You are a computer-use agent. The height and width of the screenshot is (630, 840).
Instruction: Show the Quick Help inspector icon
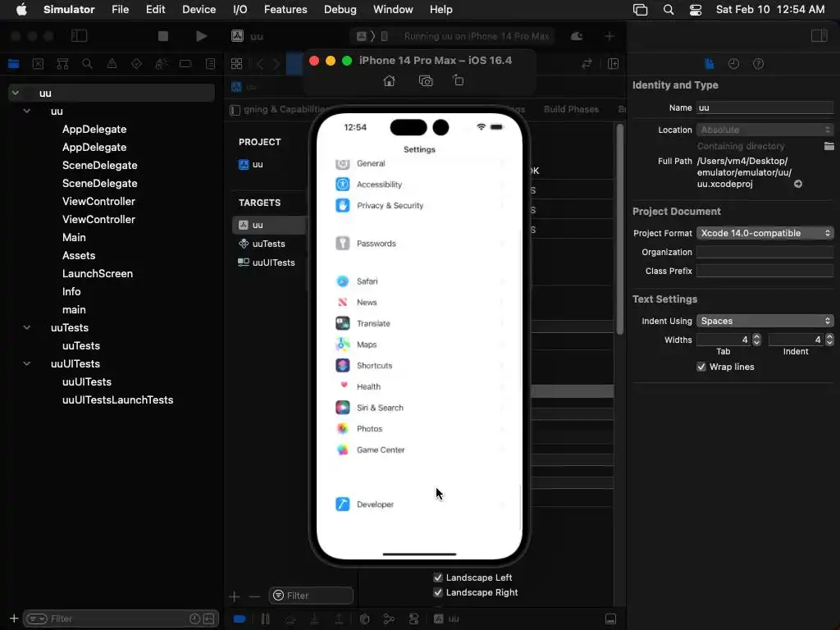(x=759, y=64)
